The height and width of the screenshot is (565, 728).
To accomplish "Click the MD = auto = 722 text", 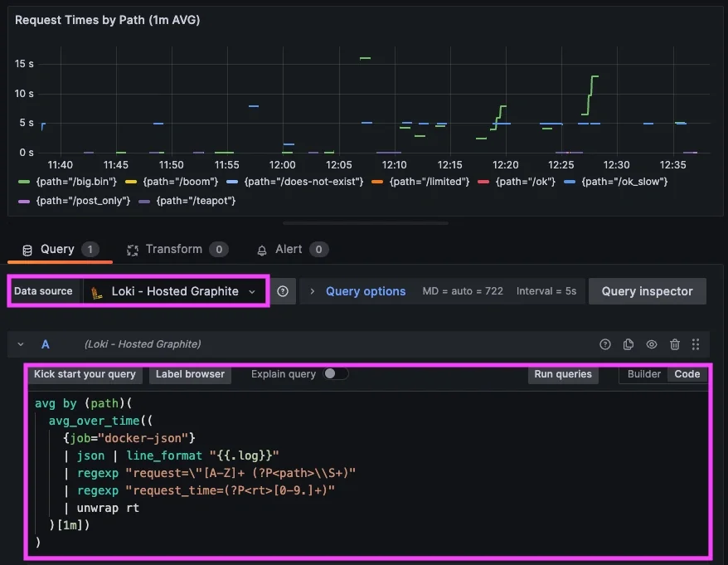I will pos(463,291).
